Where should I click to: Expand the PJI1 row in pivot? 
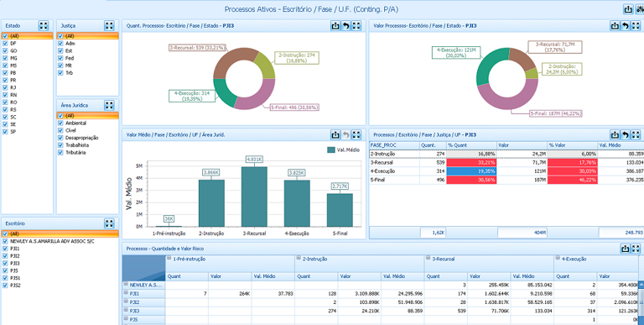126,292
